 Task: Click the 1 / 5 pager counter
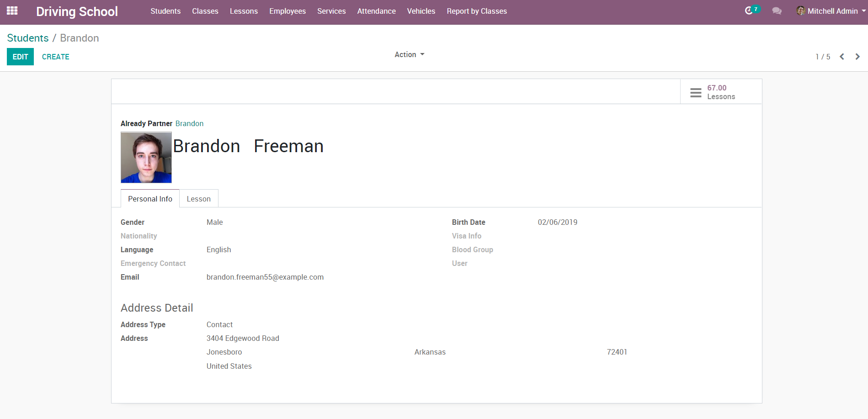(823, 57)
